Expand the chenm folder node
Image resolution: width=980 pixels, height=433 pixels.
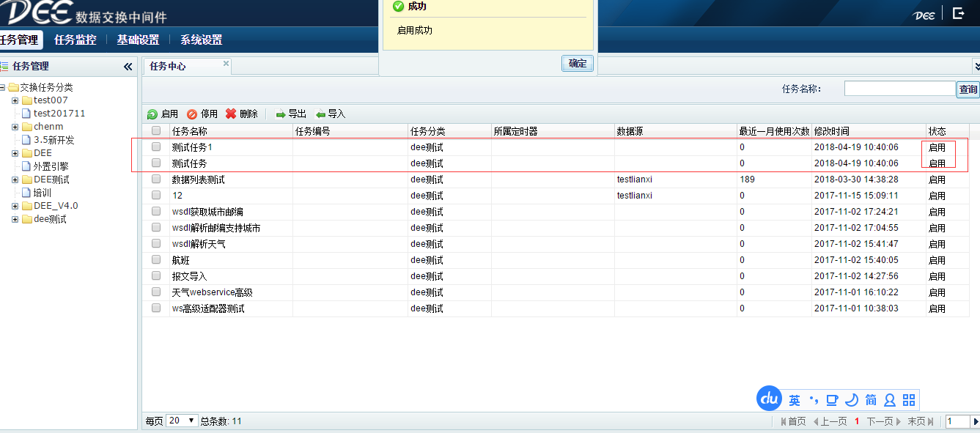click(15, 127)
